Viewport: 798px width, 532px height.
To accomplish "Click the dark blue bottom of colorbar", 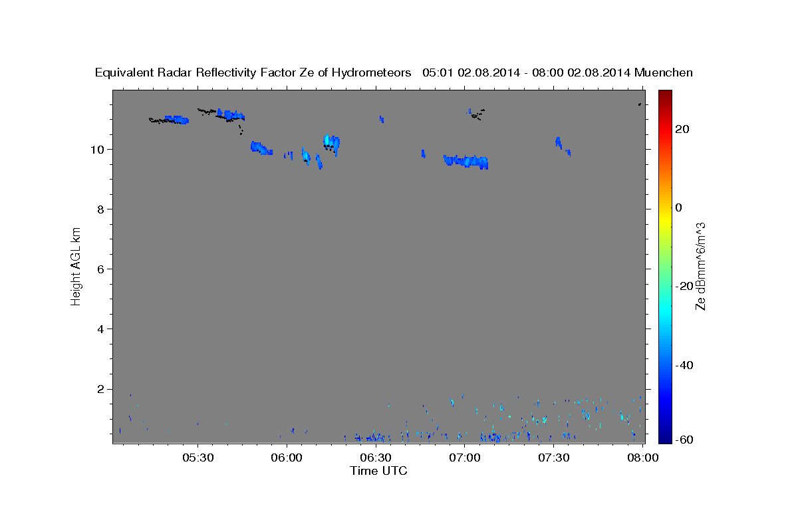I will 664,436.
